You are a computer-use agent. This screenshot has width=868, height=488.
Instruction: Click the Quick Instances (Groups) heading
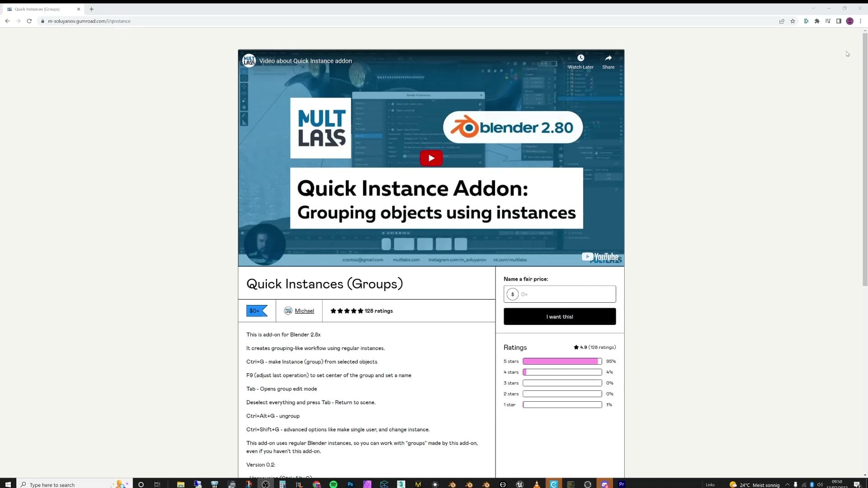click(325, 284)
